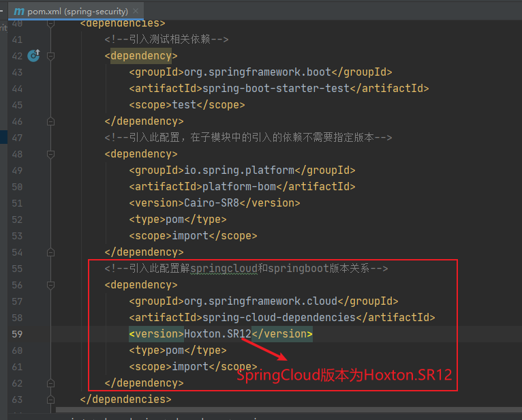Click the highlighted dependency tag on line 42

[x=141, y=56]
